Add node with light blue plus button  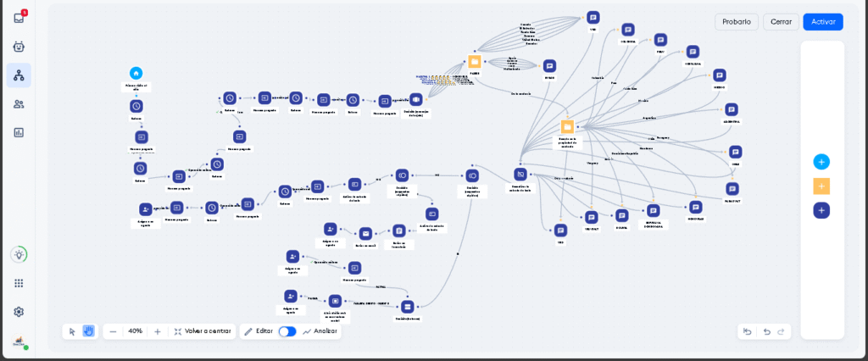coord(821,162)
